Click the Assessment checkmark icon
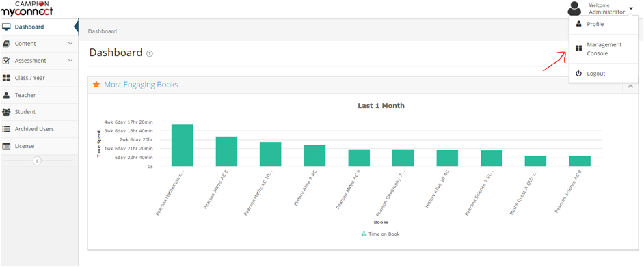This screenshot has width=644, height=267. 6,61
